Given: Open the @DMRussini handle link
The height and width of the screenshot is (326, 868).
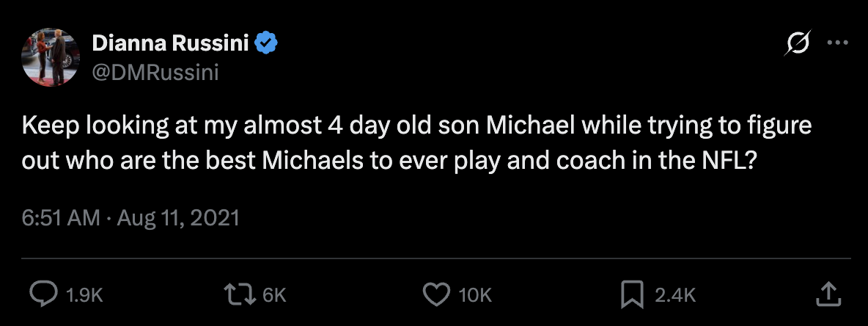Looking at the screenshot, I should click(155, 73).
